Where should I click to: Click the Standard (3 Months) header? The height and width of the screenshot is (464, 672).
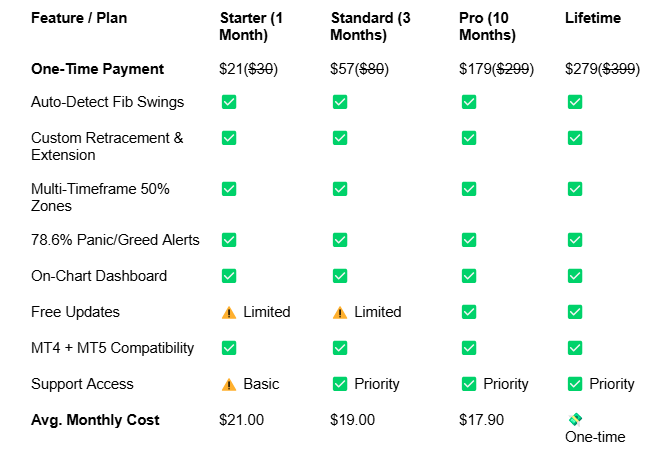[370, 27]
